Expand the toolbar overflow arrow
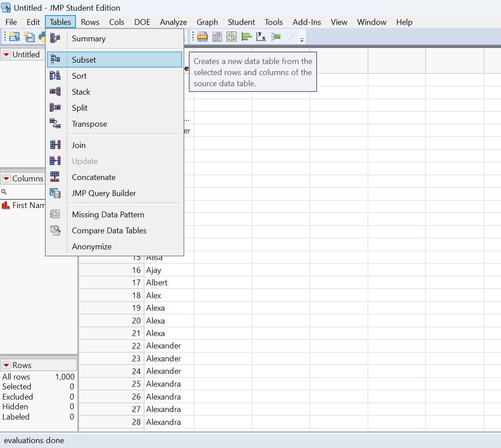Viewport: 501px width, 448px height. (x=302, y=40)
